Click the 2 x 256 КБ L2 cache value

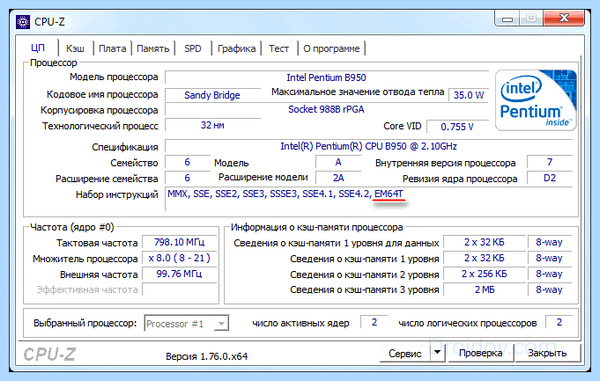click(484, 274)
